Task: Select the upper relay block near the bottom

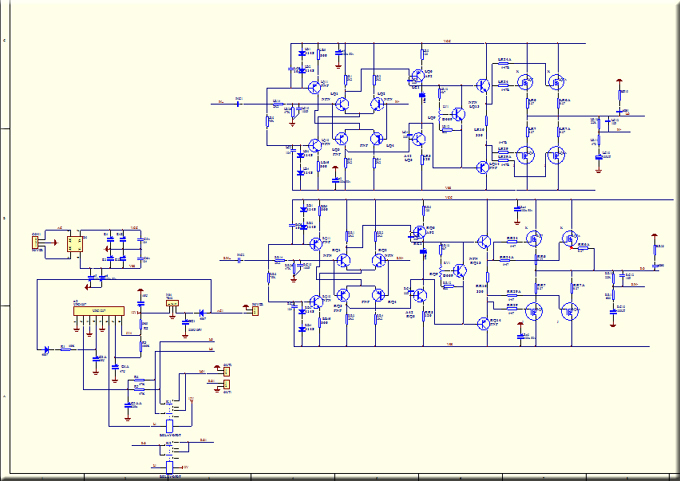Action: click(x=169, y=425)
